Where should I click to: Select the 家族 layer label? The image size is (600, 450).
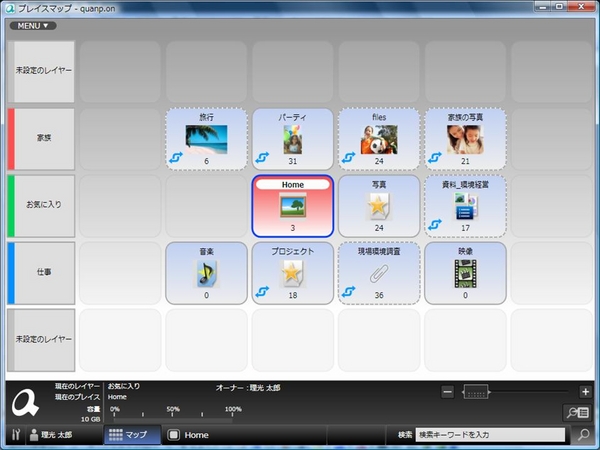tap(44, 139)
